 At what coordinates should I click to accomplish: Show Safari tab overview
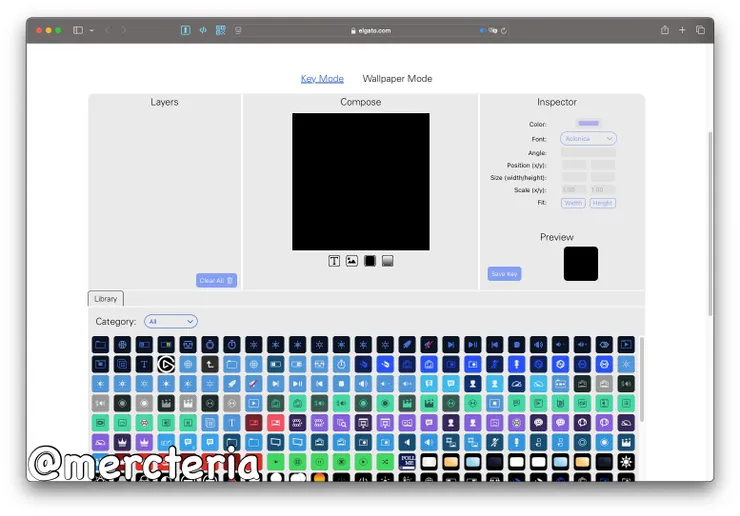[x=700, y=30]
